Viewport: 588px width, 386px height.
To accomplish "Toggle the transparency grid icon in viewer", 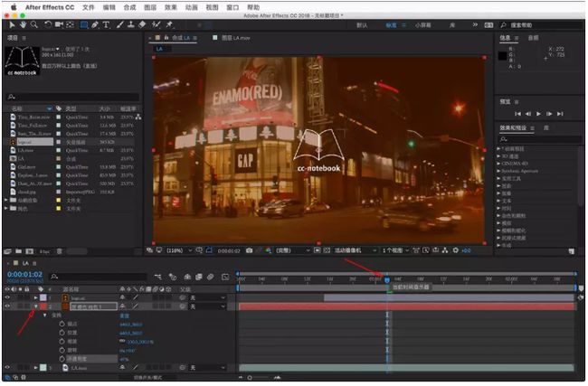I will tap(327, 250).
